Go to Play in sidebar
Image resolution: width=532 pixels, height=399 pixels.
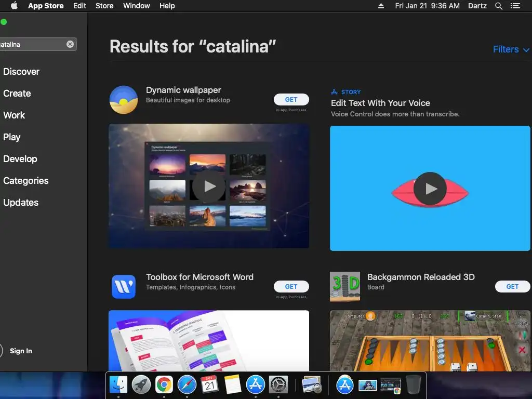[x=12, y=137]
